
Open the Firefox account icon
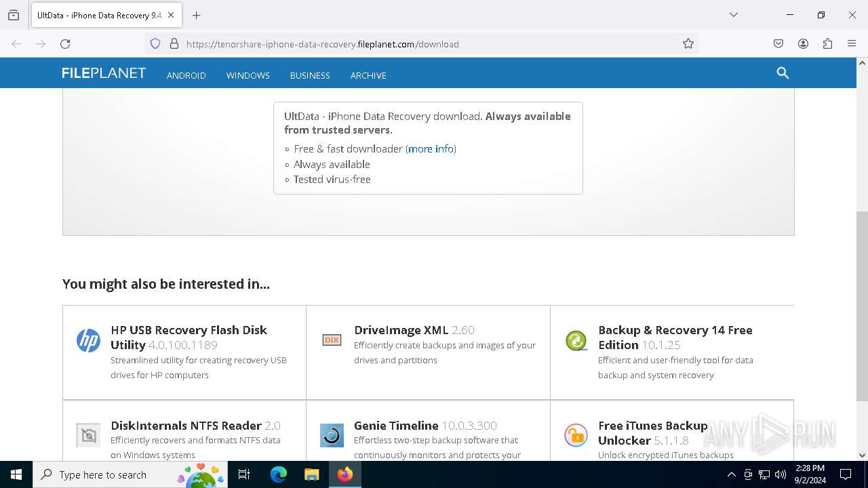pos(803,44)
